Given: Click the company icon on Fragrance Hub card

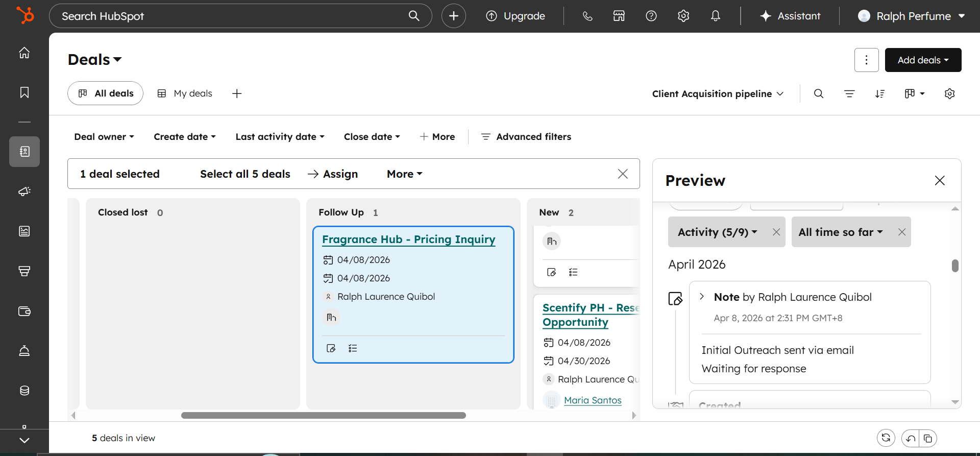Looking at the screenshot, I should click(x=332, y=318).
